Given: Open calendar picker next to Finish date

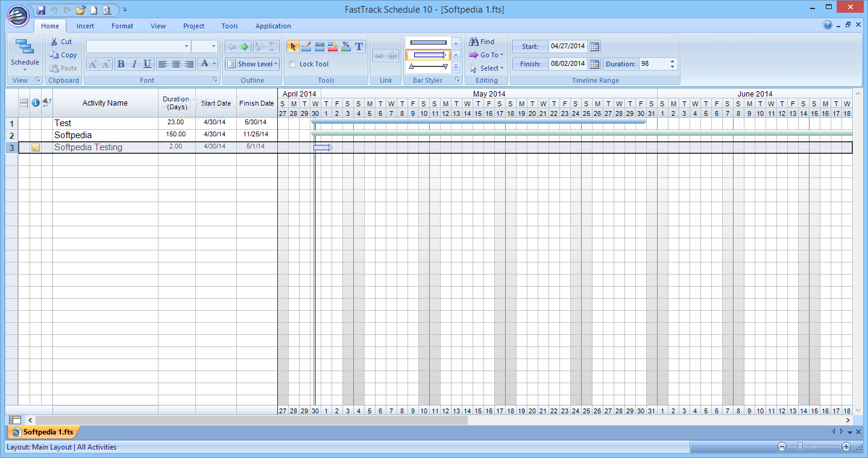Looking at the screenshot, I should (594, 64).
